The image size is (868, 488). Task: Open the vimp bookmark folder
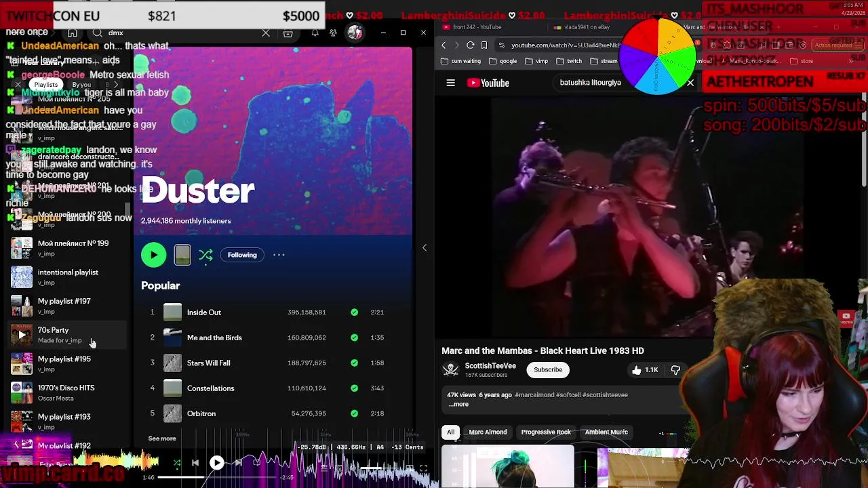(536, 61)
